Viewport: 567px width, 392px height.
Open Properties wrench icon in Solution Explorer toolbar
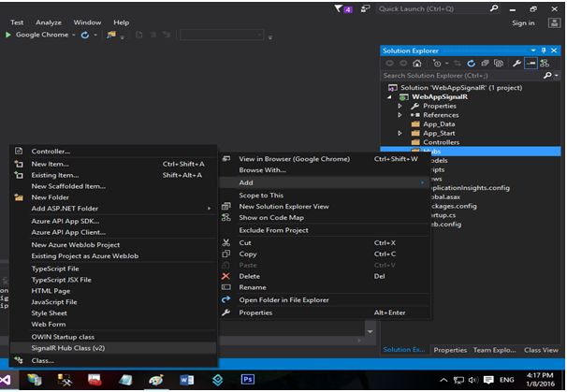[516, 64]
